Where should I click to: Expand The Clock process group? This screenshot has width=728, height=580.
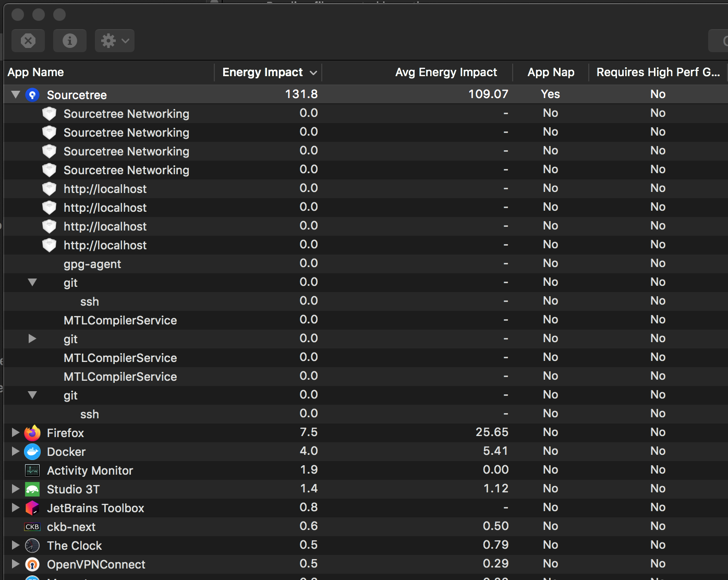tap(16, 545)
